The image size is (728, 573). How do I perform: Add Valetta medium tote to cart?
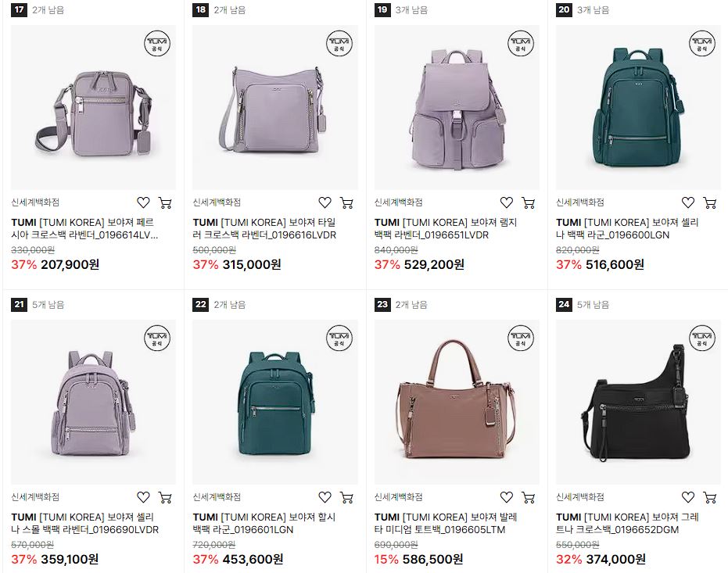pyautogui.click(x=528, y=497)
